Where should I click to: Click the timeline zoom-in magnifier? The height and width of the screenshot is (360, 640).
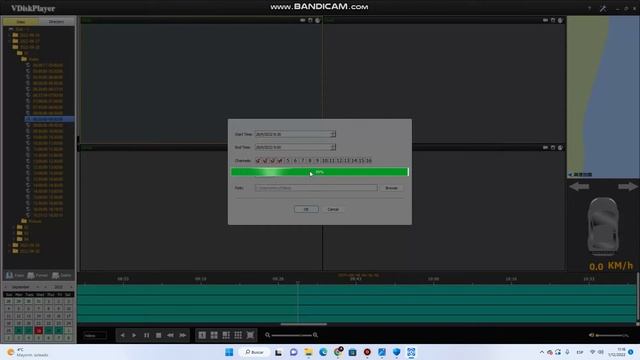point(315,335)
